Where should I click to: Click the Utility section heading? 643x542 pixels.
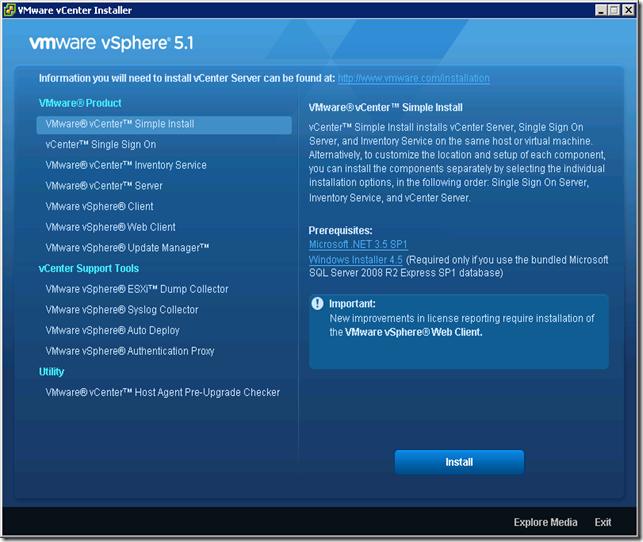point(51,372)
